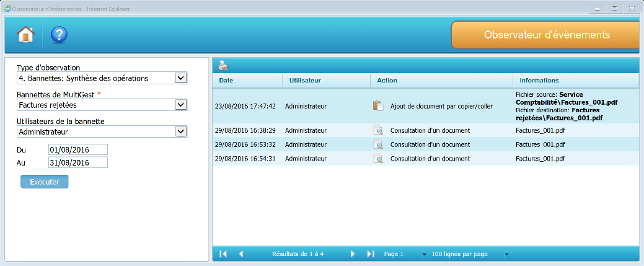Viewport: 644px width, 266px height.
Task: Click the Observateur d'évènements orange button
Action: pos(547,35)
